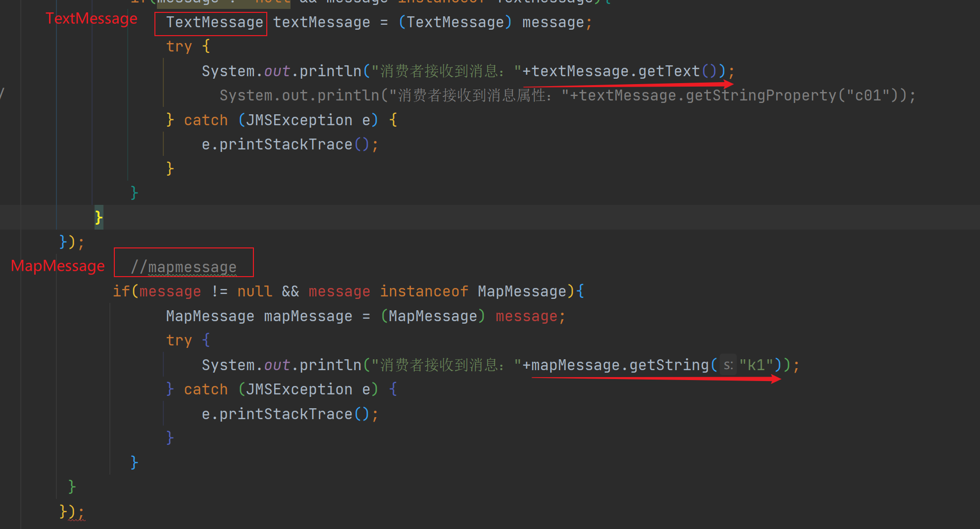Viewport: 980px width, 529px height.
Task: Place cursor on the //mapmessage comment
Action: tap(184, 267)
